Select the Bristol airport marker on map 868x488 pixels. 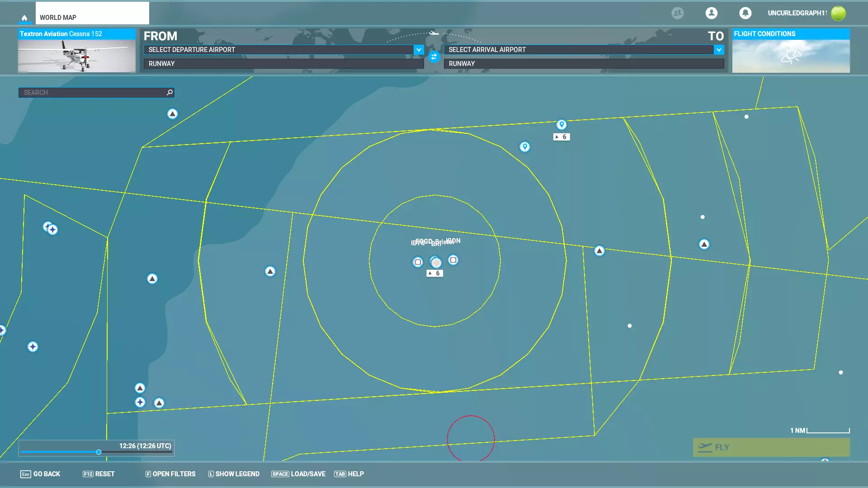(x=435, y=262)
